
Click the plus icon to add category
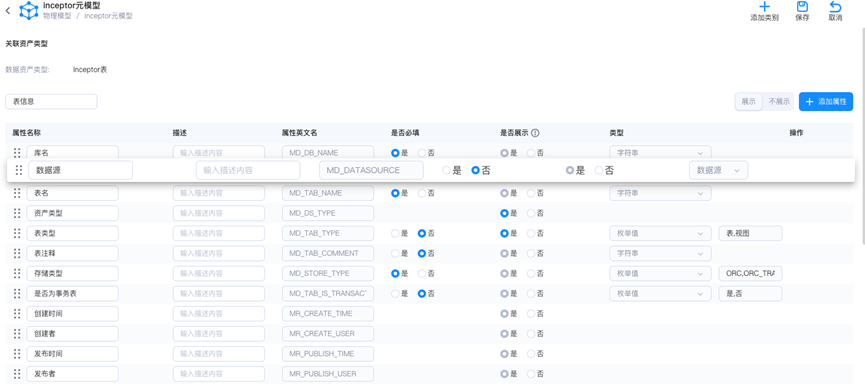[x=764, y=7]
